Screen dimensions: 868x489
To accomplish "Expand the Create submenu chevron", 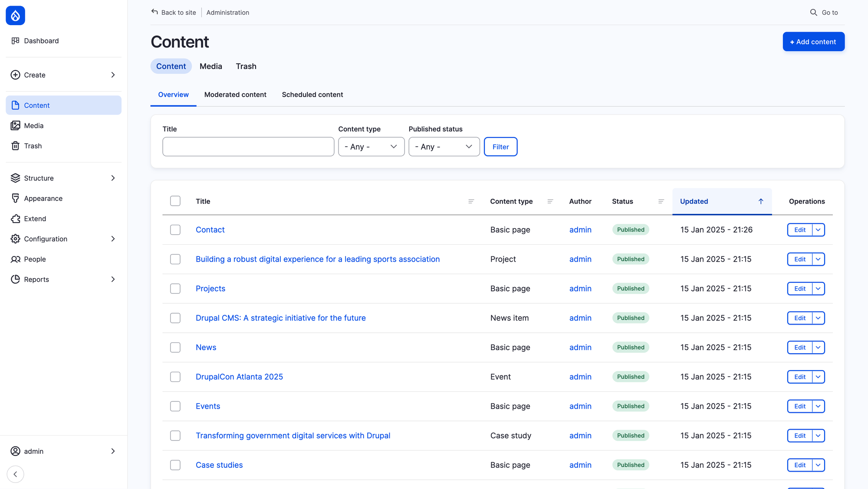I will tap(113, 75).
